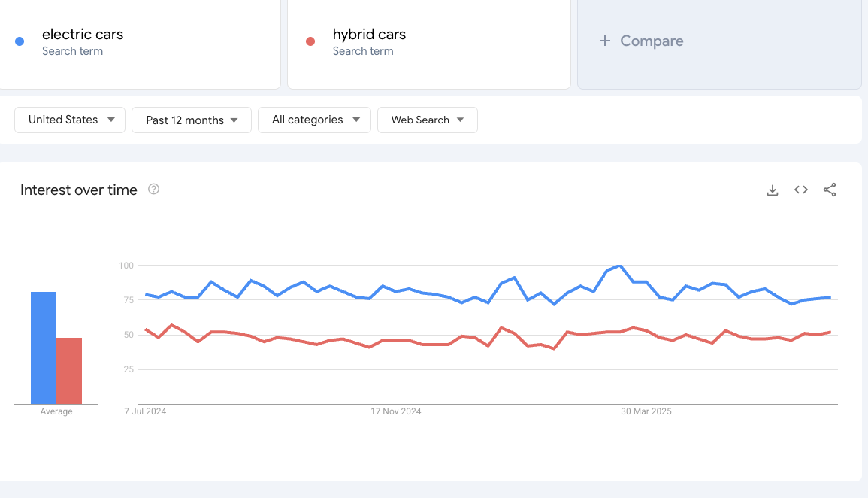Open the Web Search type dropdown
The width and height of the screenshot is (868, 498).
(x=427, y=120)
